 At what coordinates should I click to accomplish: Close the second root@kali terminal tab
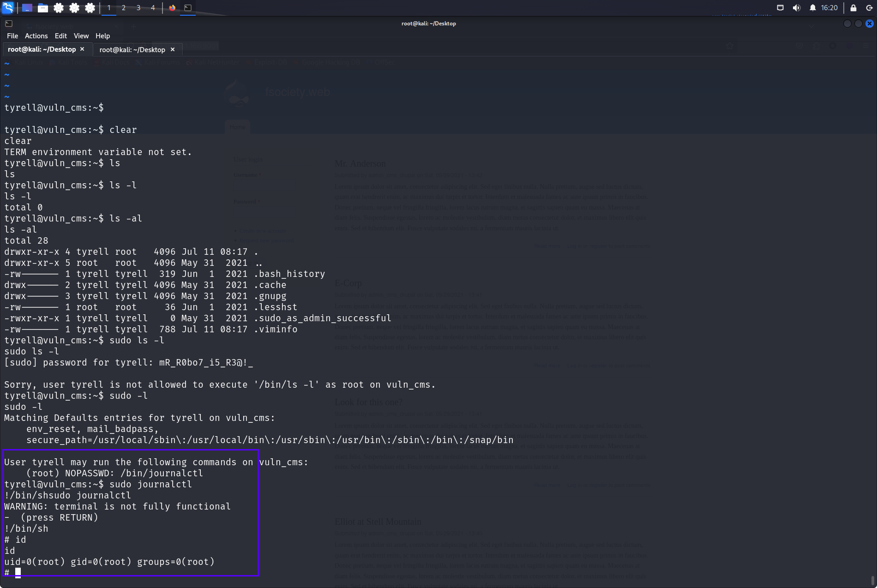point(173,49)
